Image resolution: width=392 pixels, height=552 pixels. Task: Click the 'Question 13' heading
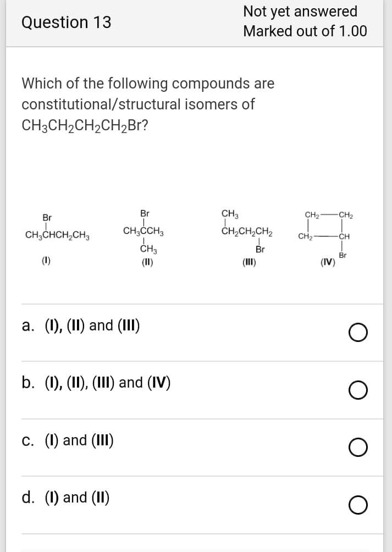coord(65,23)
